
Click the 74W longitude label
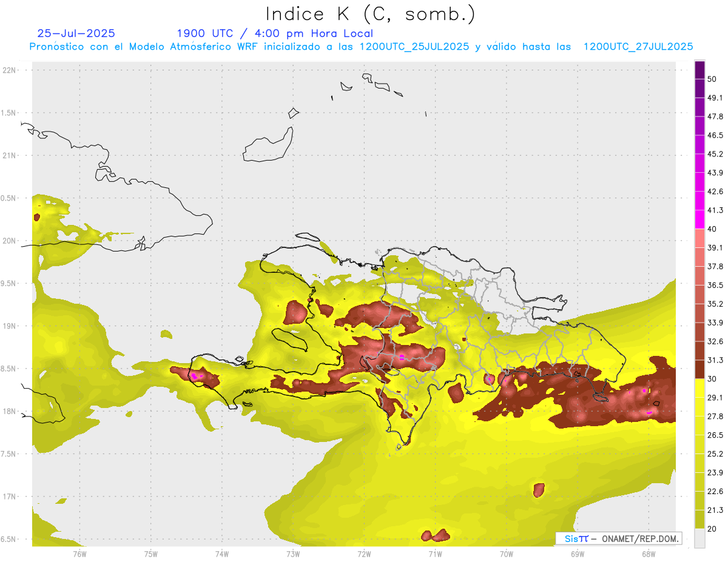[x=222, y=553]
